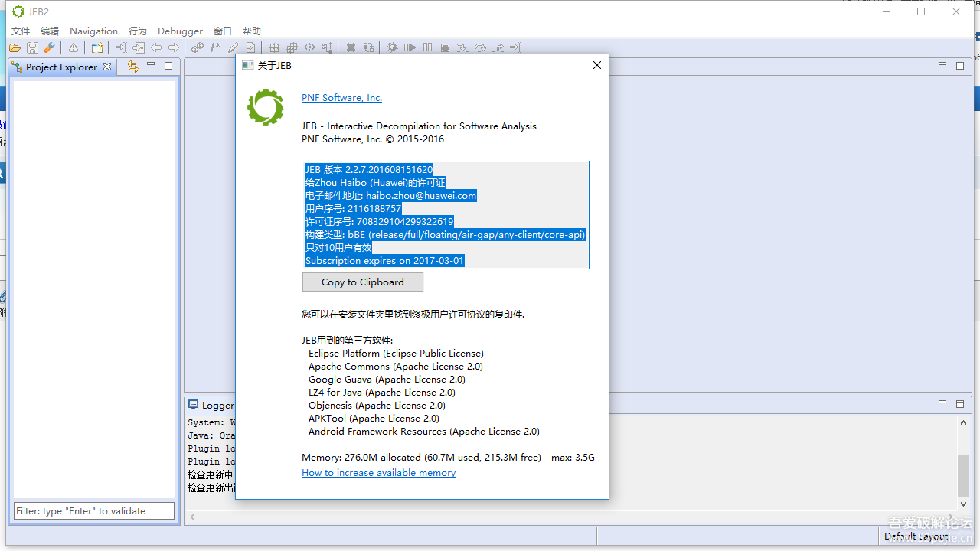Minimize the Logger panel
This screenshot has width=980, height=551.
click(942, 403)
